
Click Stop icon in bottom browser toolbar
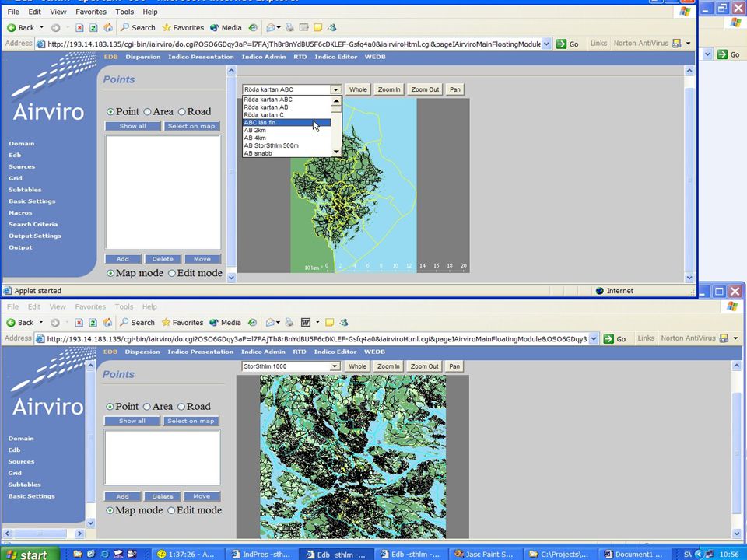(79, 322)
